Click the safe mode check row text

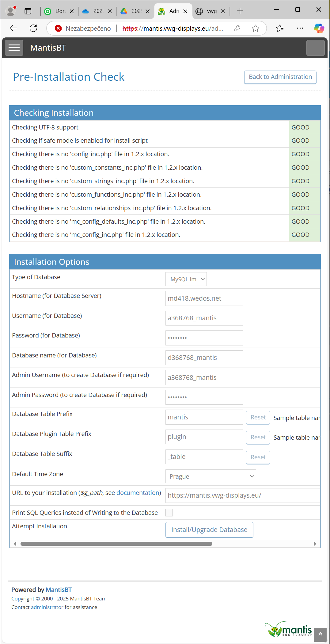(x=80, y=141)
